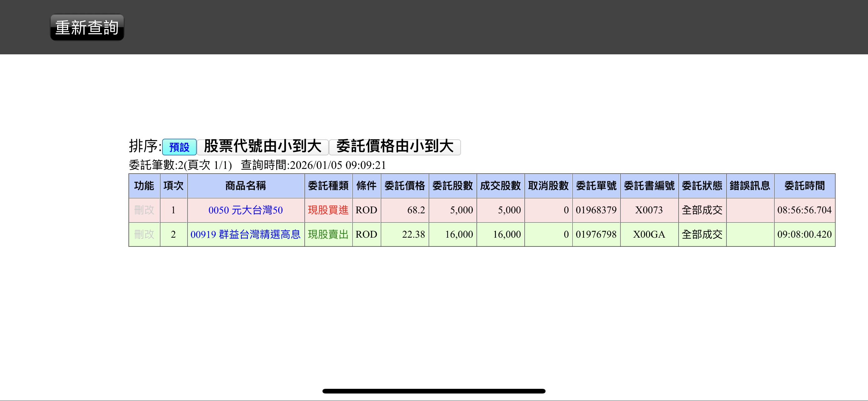Image resolution: width=868 pixels, height=401 pixels.
Task: Click the 委託時間 column header
Action: tap(804, 186)
